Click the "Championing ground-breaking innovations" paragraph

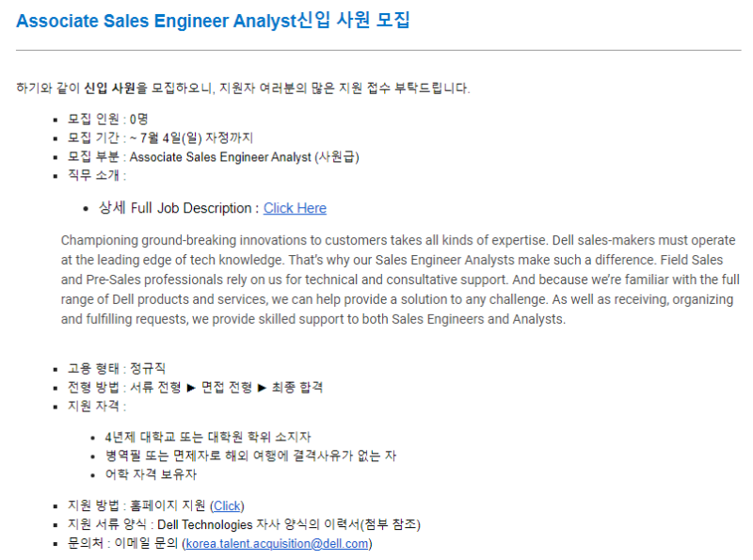tap(400, 280)
